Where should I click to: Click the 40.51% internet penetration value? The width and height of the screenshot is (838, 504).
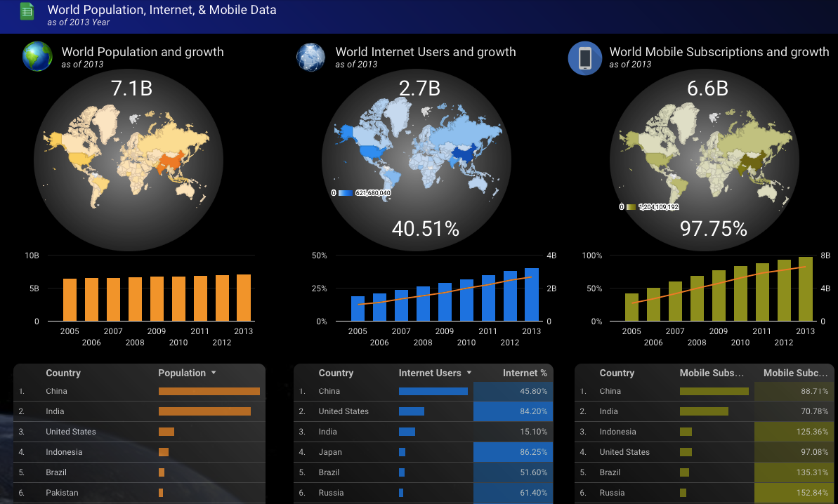coord(426,229)
